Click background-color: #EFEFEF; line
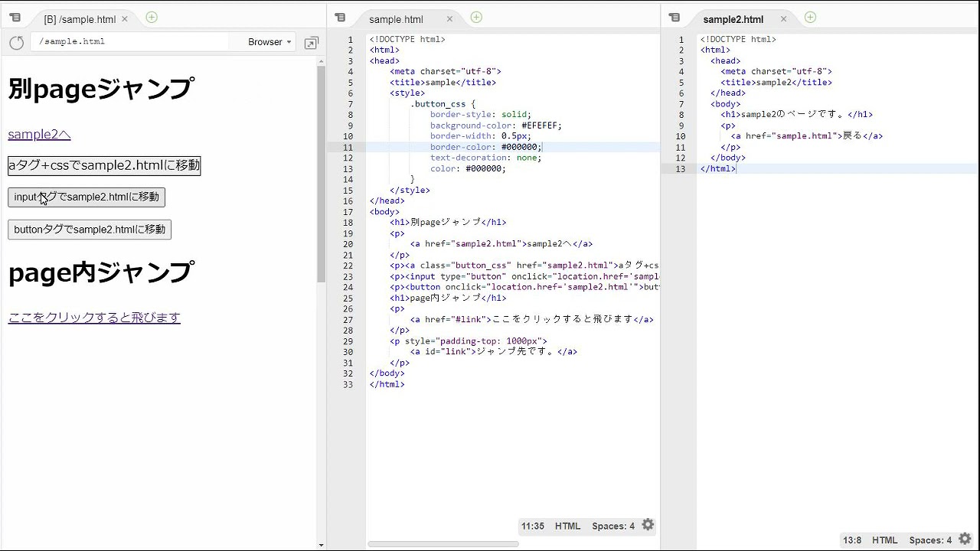The height and width of the screenshot is (551, 980). point(495,126)
